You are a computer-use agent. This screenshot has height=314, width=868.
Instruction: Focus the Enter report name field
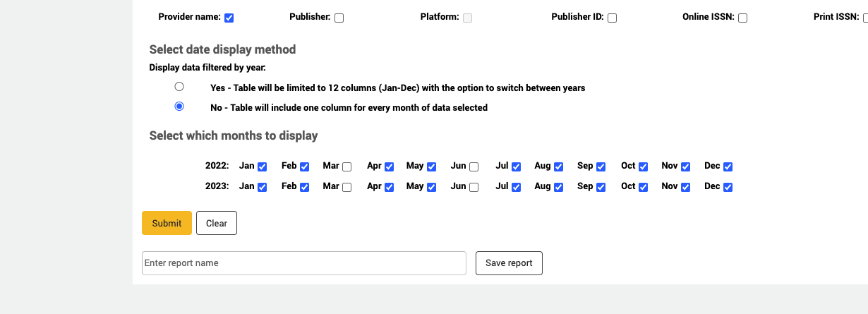pos(303,262)
